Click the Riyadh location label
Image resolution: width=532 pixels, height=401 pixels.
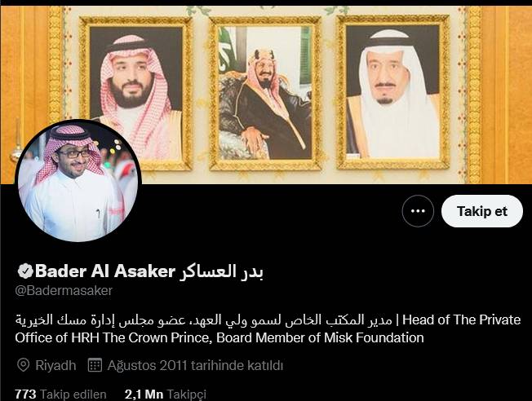coord(55,365)
